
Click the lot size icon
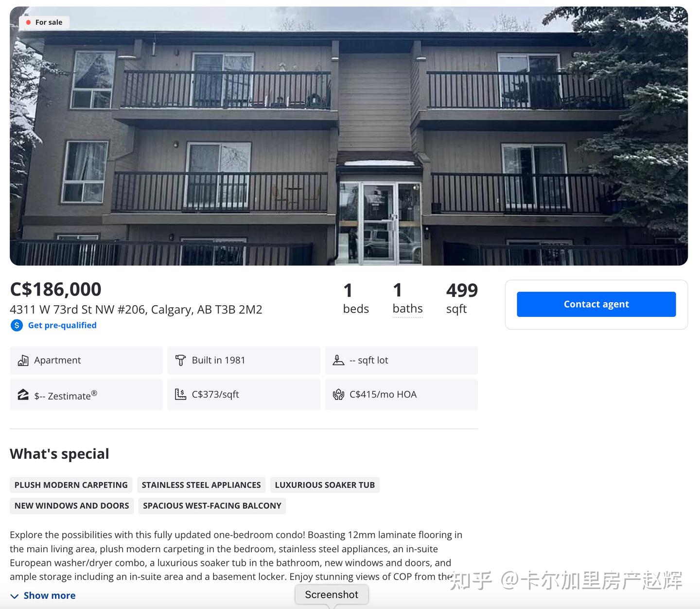coord(338,360)
